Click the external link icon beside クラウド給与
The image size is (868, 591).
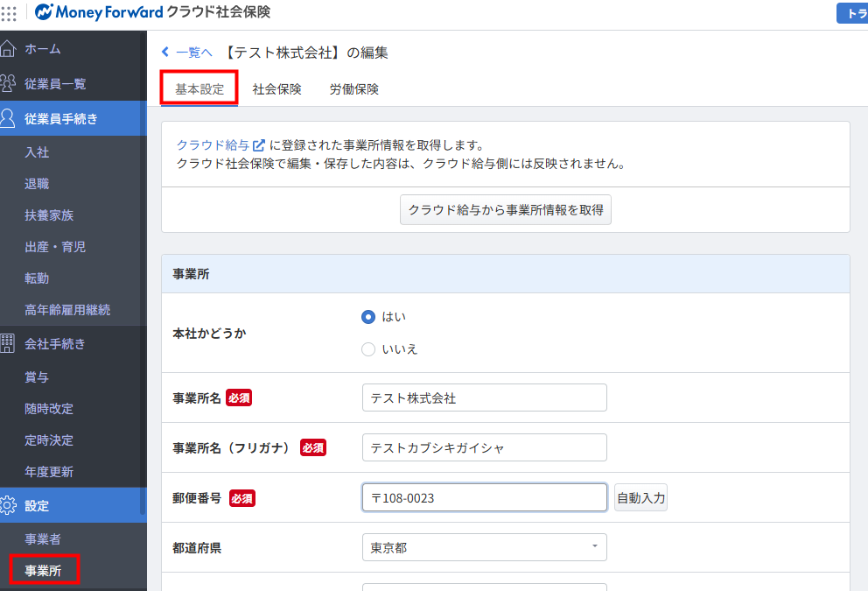click(258, 145)
